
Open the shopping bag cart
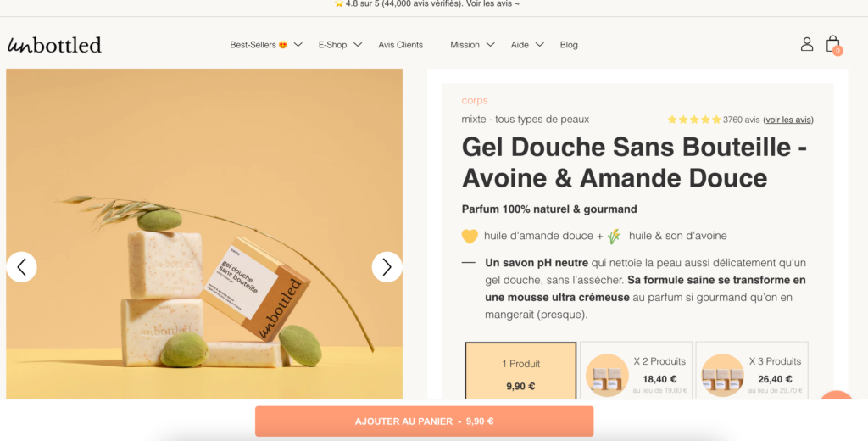(x=832, y=42)
